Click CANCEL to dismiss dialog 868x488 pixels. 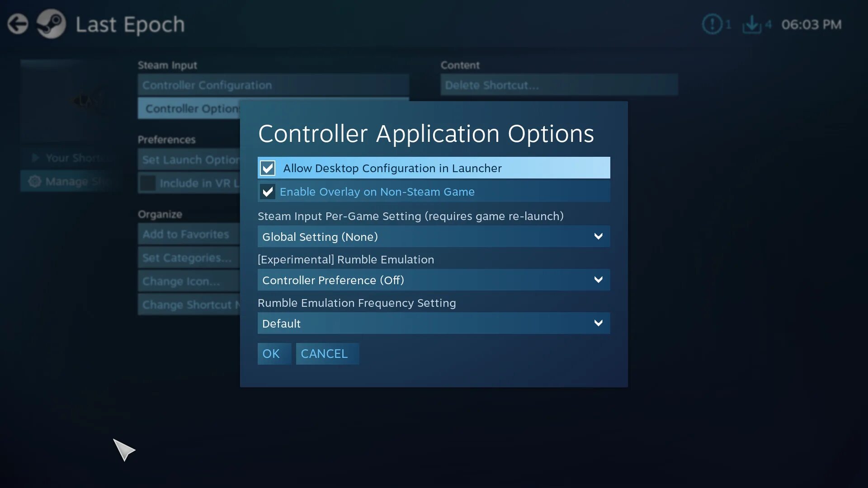[x=324, y=353]
